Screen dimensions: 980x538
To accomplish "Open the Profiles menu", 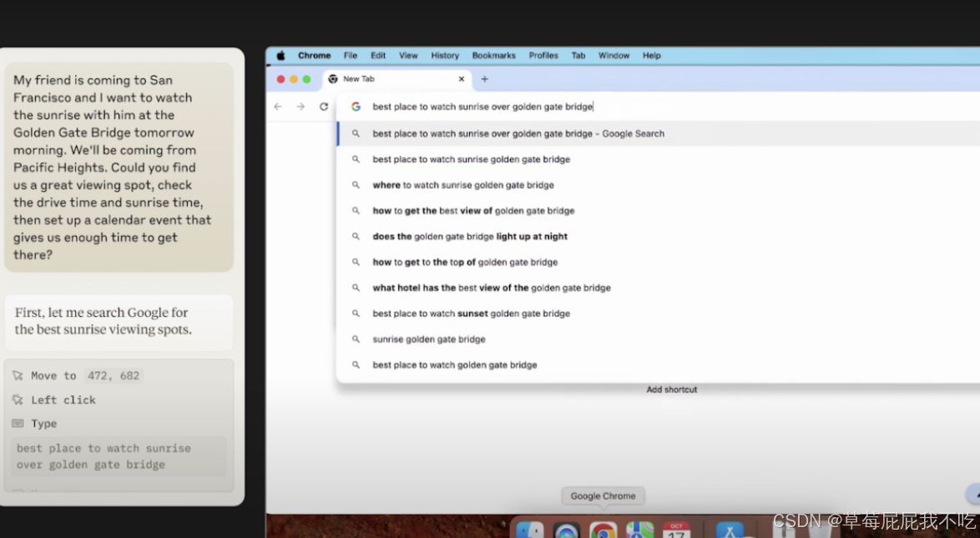I will (543, 56).
